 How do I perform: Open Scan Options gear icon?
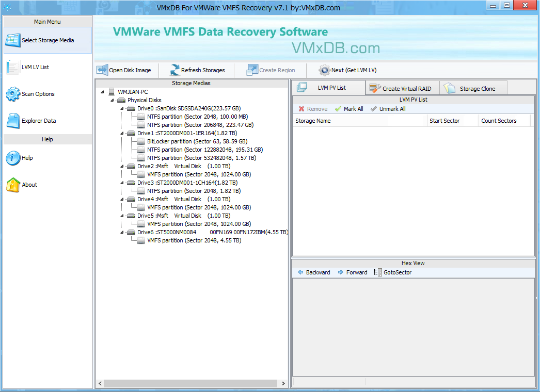tap(13, 94)
